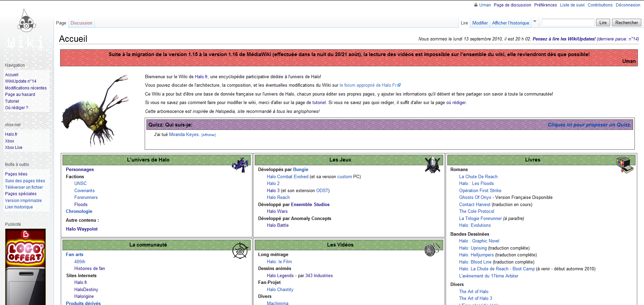644x305 pixels.
Task: Open the Modifier tab
Action: (480, 23)
